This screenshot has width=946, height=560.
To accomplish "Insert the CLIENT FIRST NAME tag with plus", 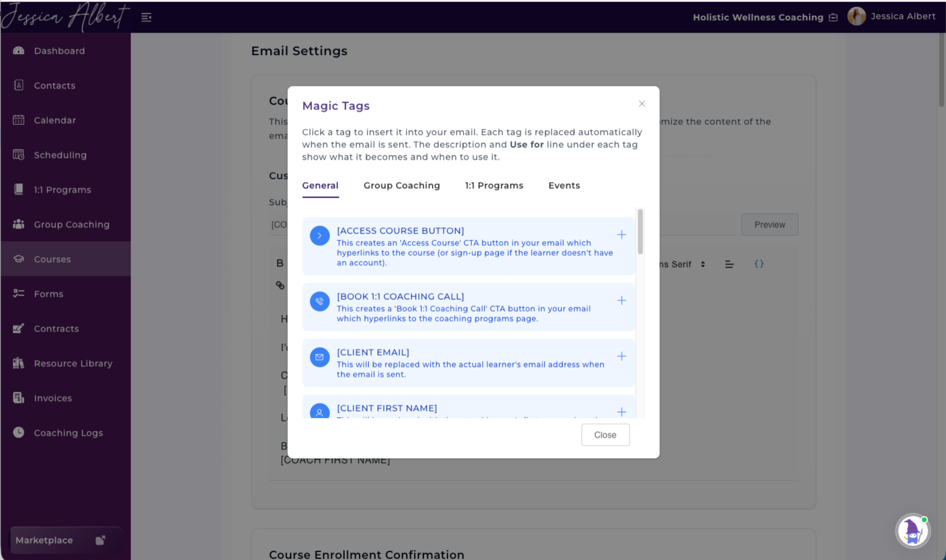I will point(621,412).
